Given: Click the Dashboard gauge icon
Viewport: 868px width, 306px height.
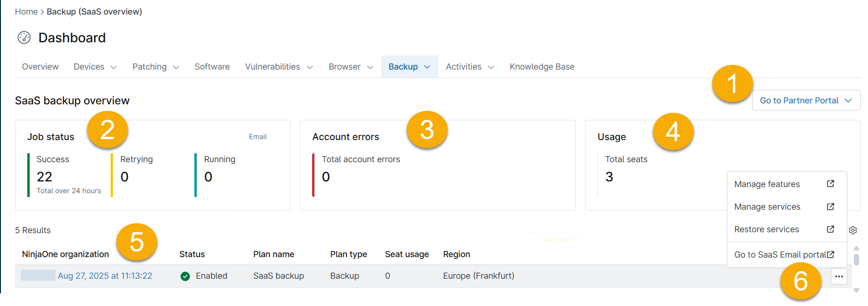Looking at the screenshot, I should 24,38.
